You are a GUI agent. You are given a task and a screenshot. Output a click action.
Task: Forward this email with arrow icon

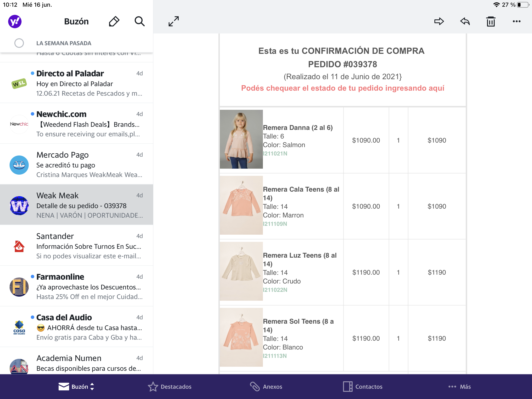click(439, 21)
